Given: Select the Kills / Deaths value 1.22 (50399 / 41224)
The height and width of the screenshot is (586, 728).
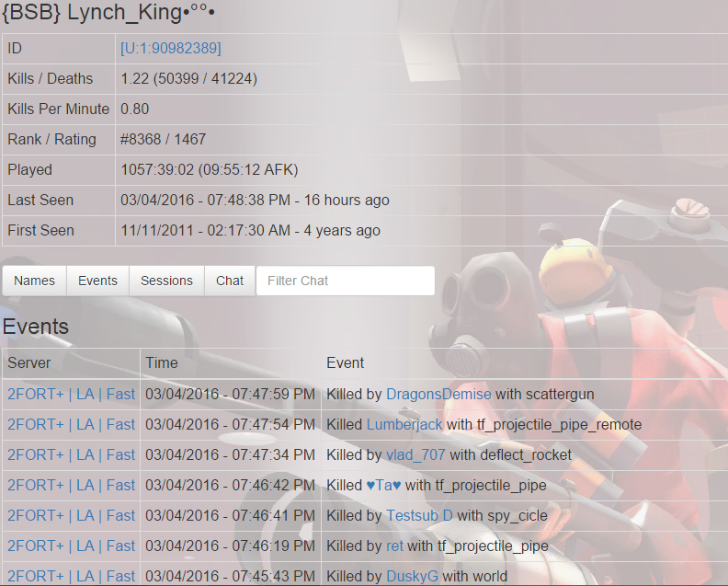Looking at the screenshot, I should pos(189,78).
